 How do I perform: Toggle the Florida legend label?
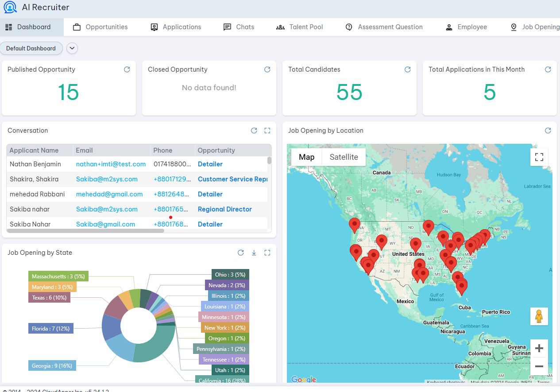[51, 329]
